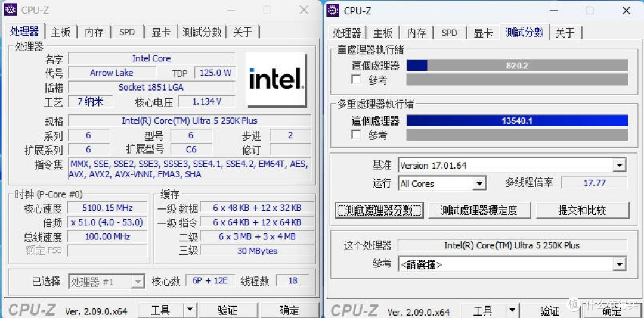Click the 指令集 instruction list text
The height and width of the screenshot is (318, 644).
[x=190, y=169]
